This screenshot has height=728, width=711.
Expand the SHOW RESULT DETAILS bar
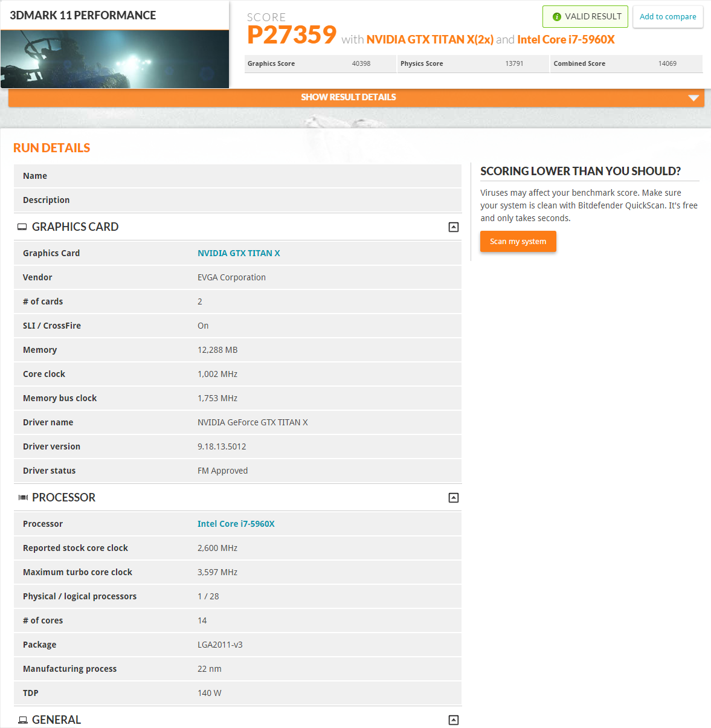coord(349,97)
